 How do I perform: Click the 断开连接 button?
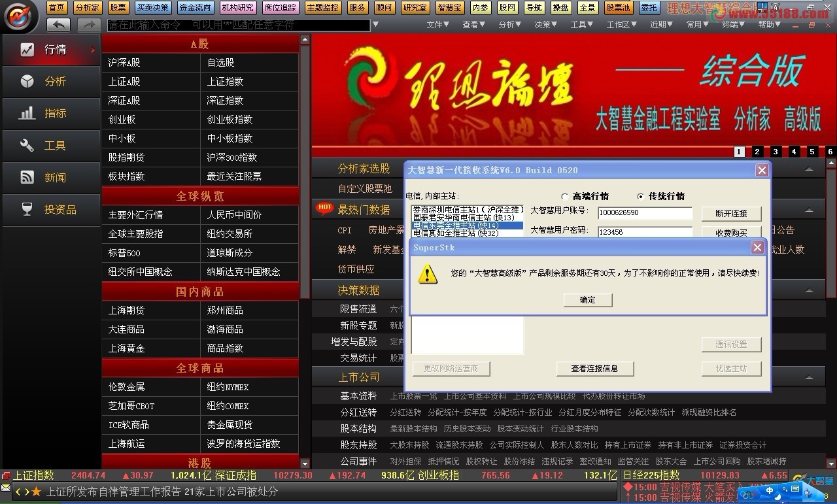pos(731,214)
